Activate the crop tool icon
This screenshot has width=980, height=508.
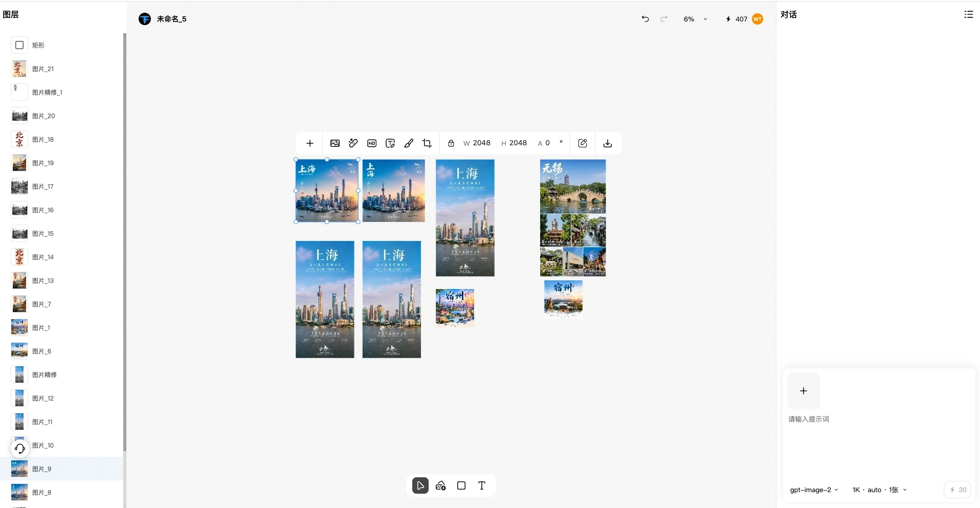pyautogui.click(x=427, y=143)
